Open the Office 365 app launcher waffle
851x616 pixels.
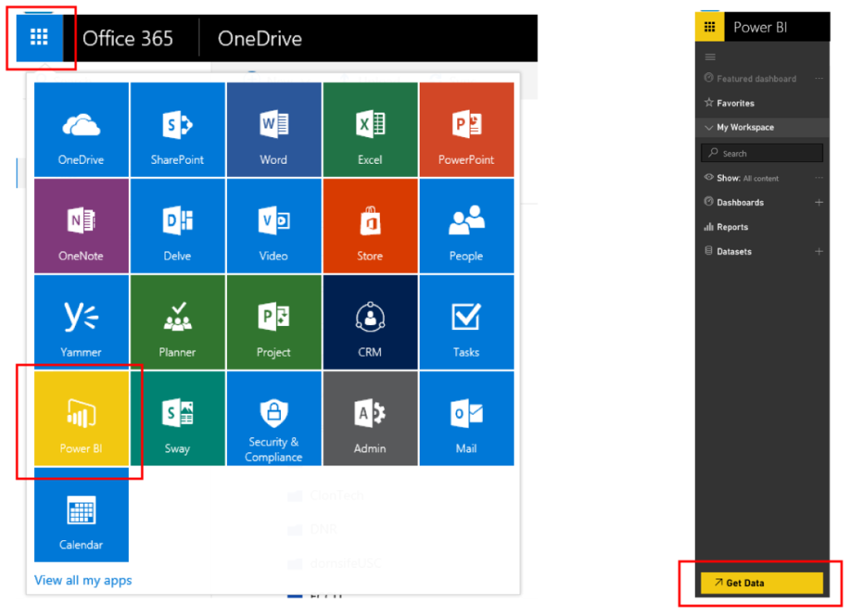(x=39, y=37)
